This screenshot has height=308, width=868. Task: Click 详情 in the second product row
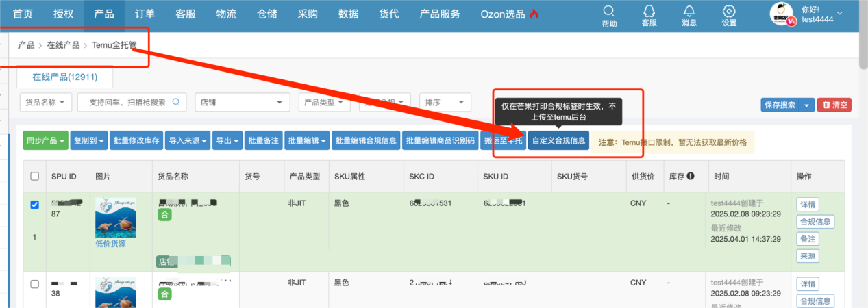(807, 283)
